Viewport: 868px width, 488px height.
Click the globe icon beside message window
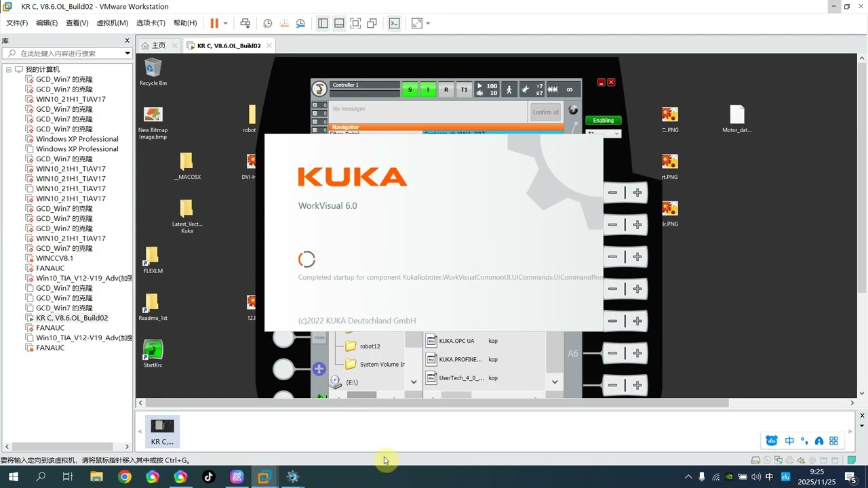coord(573,110)
